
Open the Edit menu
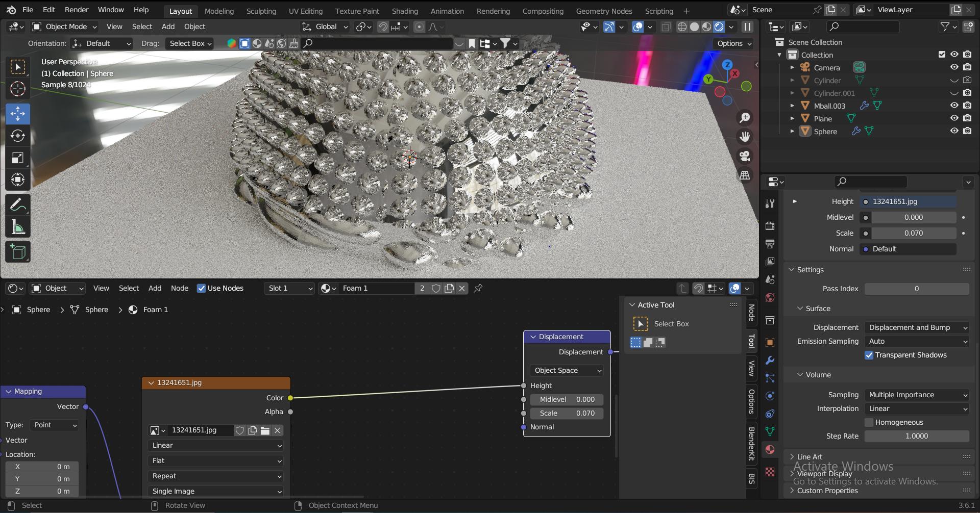[x=49, y=10]
